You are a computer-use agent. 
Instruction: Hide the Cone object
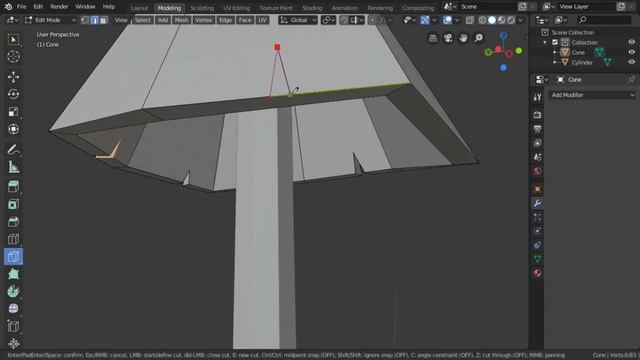(631, 52)
